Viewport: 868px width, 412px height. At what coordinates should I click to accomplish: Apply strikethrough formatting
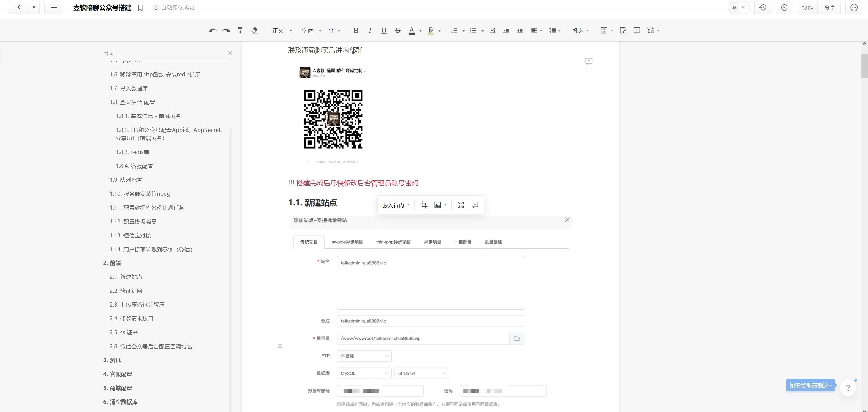pyautogui.click(x=397, y=31)
